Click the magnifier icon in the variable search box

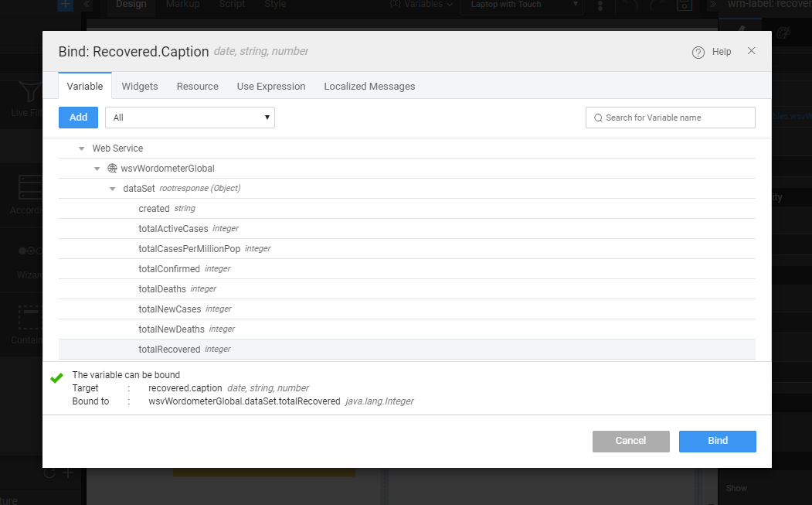click(x=597, y=118)
